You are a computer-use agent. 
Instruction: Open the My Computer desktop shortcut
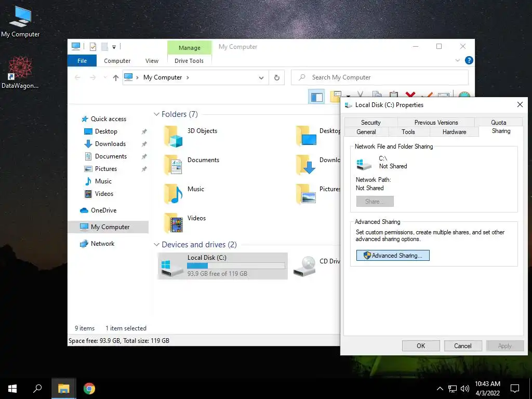pyautogui.click(x=20, y=22)
